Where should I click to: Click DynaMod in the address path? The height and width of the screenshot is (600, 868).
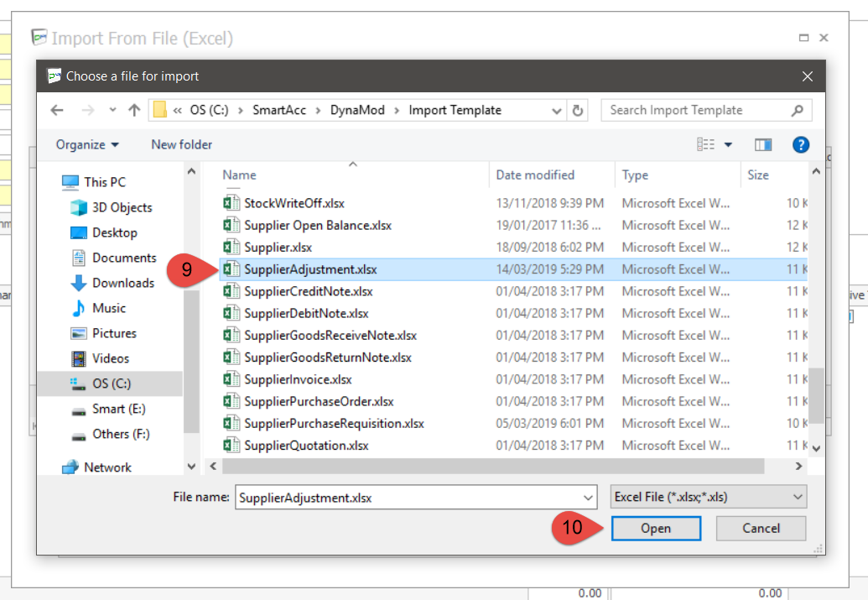(357, 110)
